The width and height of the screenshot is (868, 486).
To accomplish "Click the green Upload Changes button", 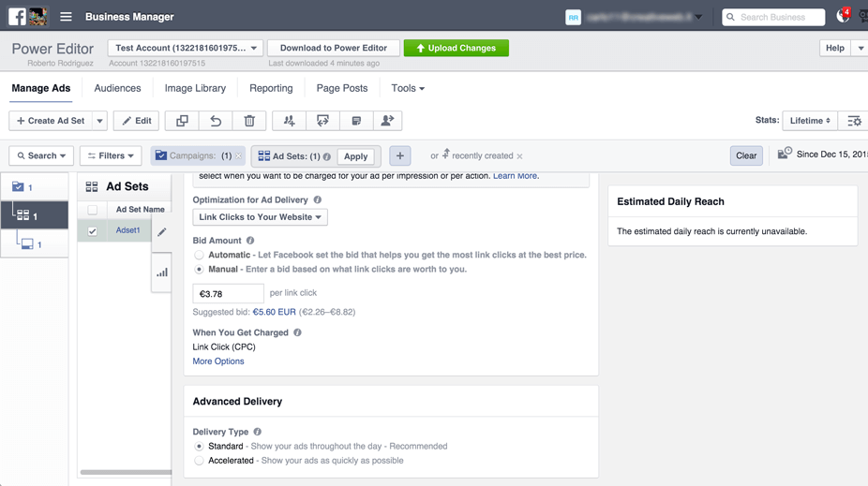I will pos(456,48).
